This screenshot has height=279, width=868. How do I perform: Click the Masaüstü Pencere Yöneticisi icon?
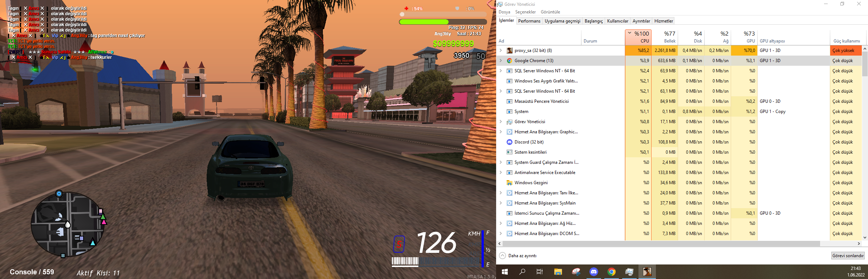(510, 101)
